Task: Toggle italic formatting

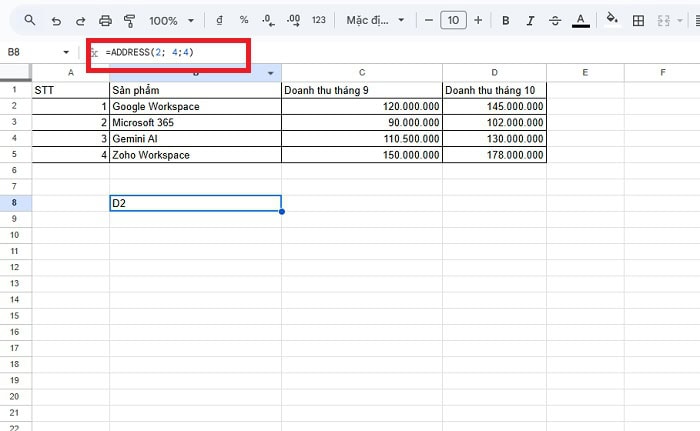Action: click(x=530, y=21)
